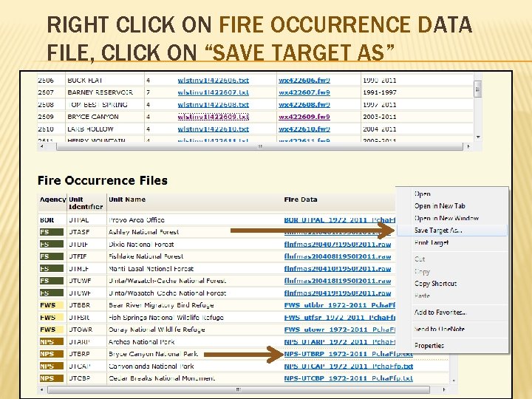Select the Provo Area Office cell

[x=137, y=220]
